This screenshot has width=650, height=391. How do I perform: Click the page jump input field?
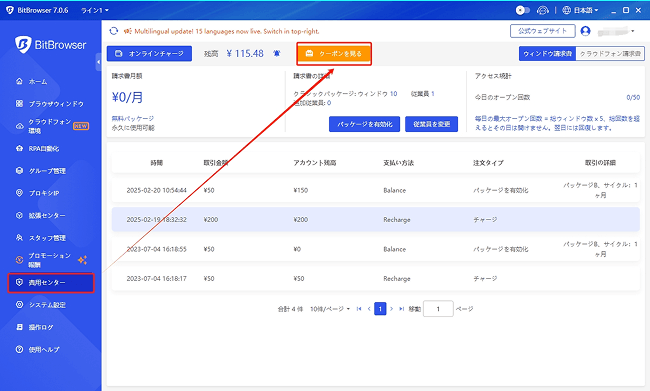(438, 309)
